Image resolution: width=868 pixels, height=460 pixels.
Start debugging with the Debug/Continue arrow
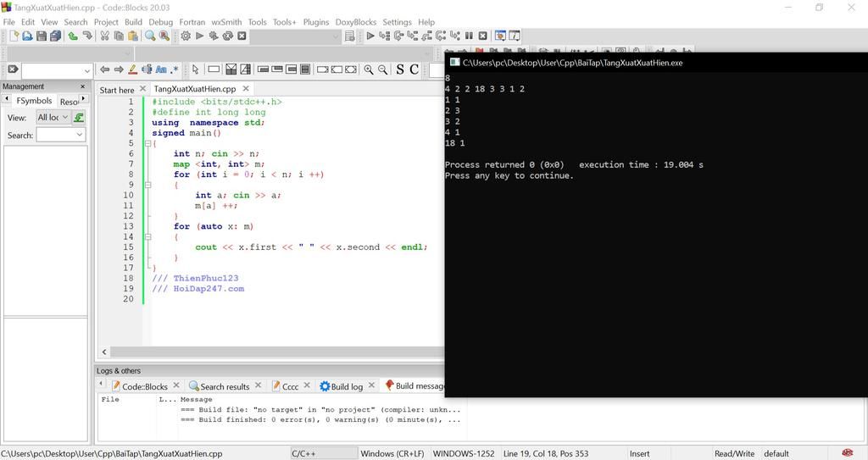coord(370,36)
